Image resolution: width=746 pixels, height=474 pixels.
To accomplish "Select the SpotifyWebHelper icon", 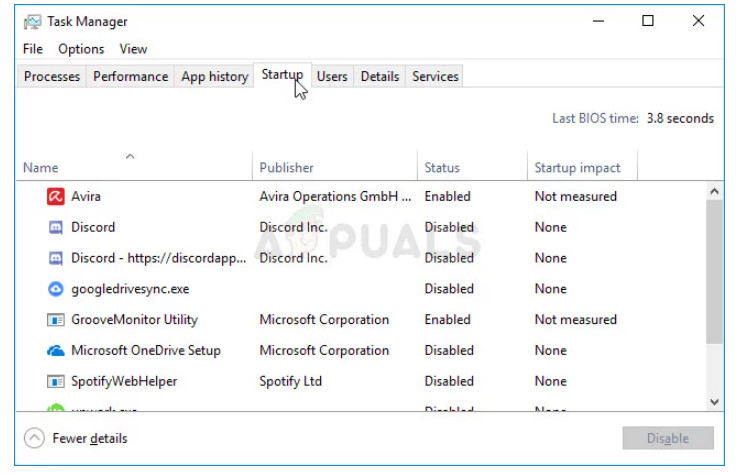I will tap(55, 382).
